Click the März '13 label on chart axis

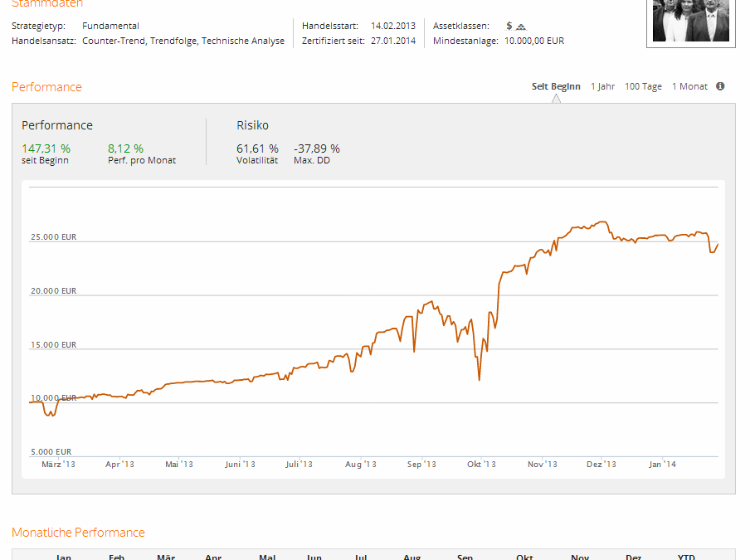point(58,465)
